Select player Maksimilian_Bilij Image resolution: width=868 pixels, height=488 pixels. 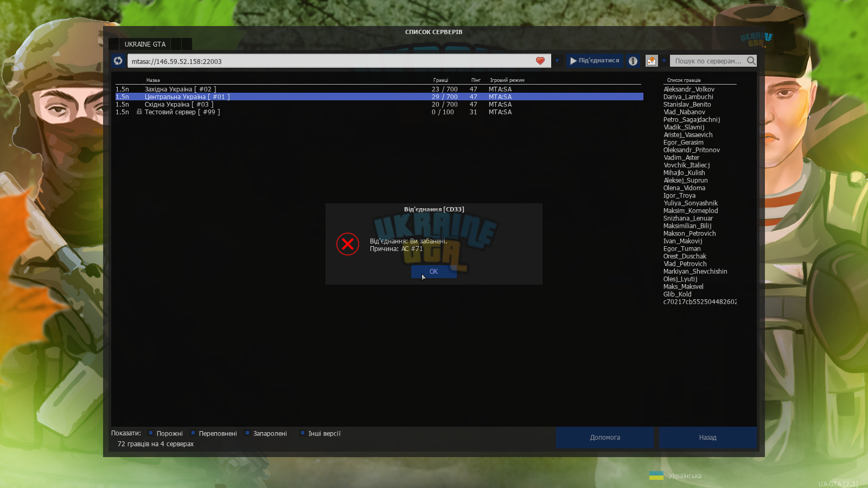point(687,226)
